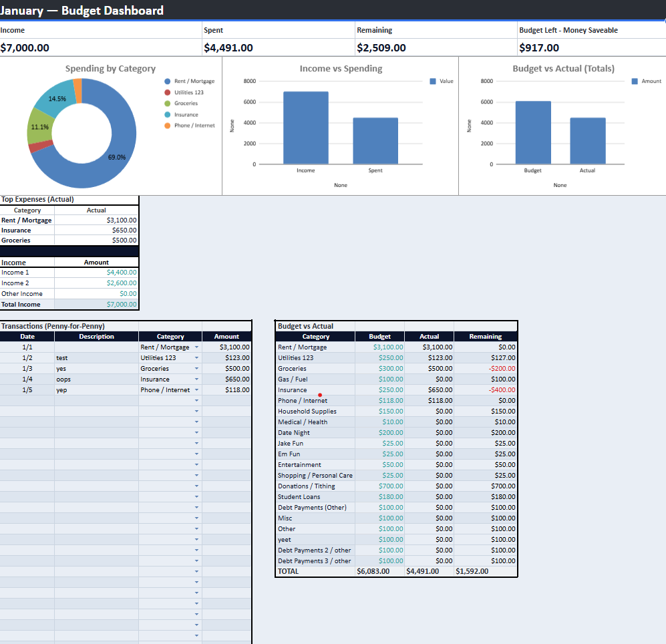Click the 'yeet' category cell
Screen dimensions: 666x644
(x=315, y=540)
